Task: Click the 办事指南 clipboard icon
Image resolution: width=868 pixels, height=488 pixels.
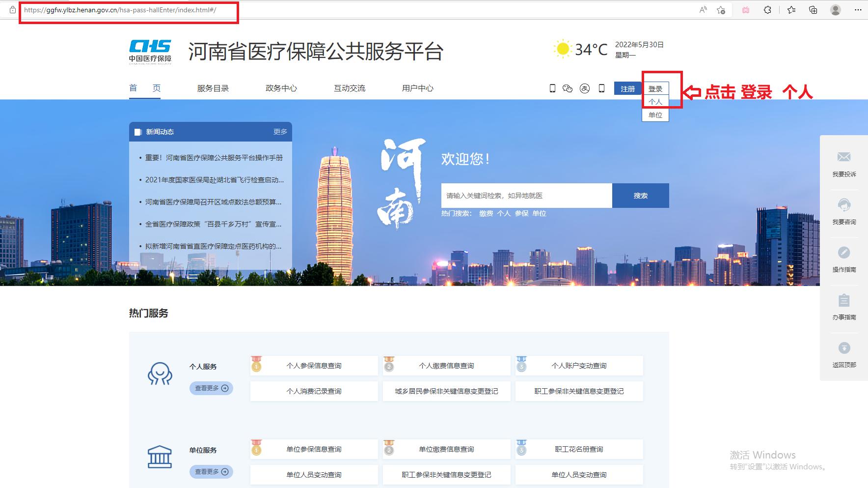Action: click(844, 300)
